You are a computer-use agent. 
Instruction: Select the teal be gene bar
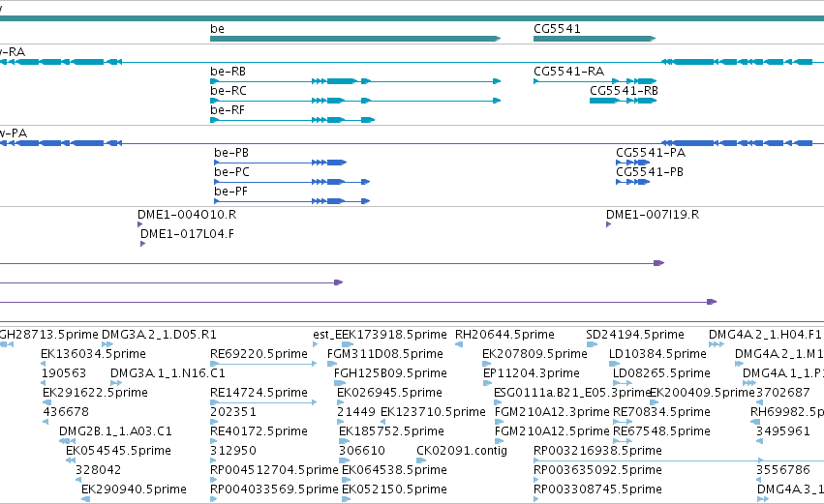click(x=355, y=39)
